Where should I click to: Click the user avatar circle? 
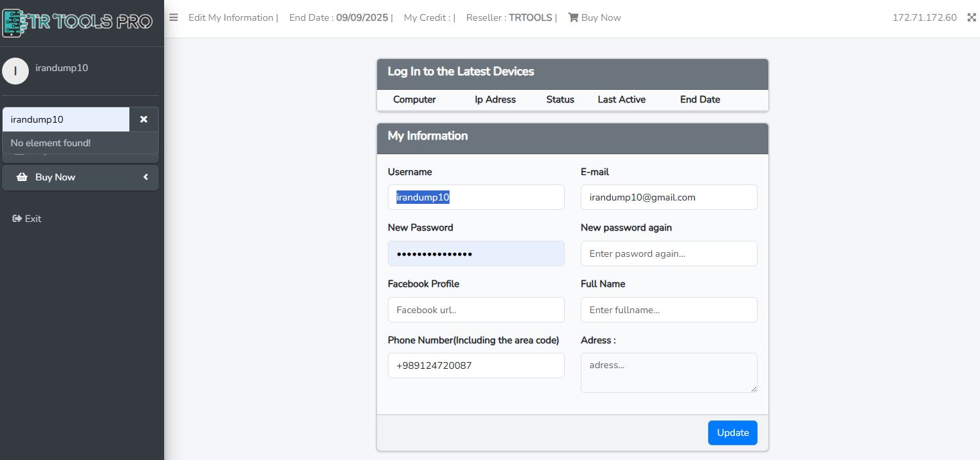click(x=15, y=71)
